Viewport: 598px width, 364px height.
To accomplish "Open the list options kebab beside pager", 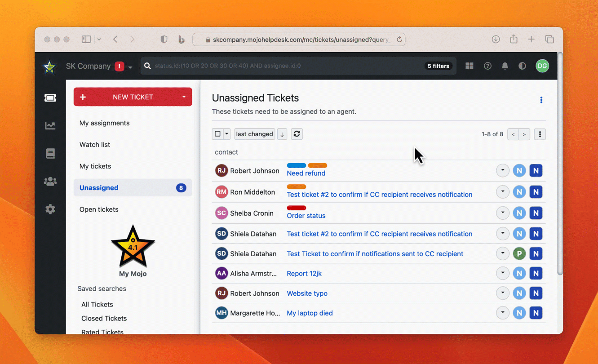I will pyautogui.click(x=540, y=134).
